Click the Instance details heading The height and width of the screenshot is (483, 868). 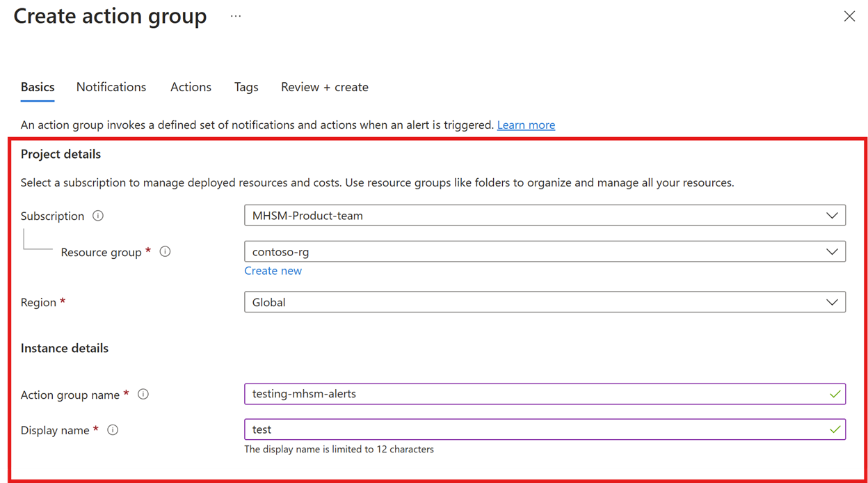coord(65,348)
